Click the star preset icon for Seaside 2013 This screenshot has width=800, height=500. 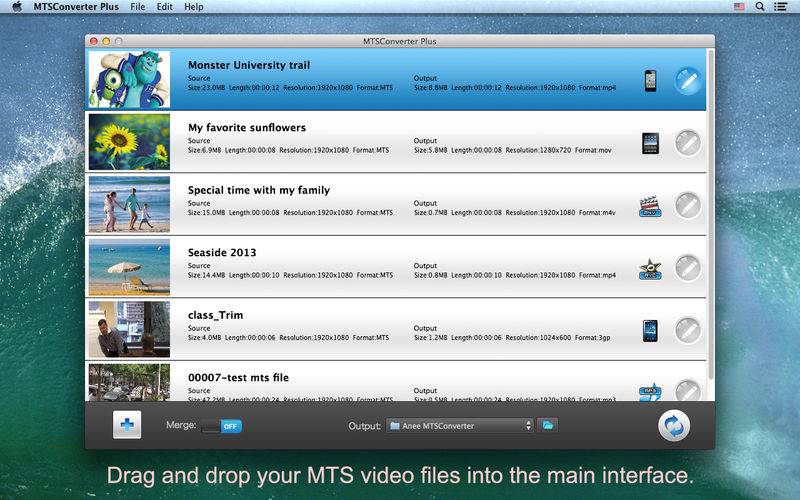[x=650, y=269]
